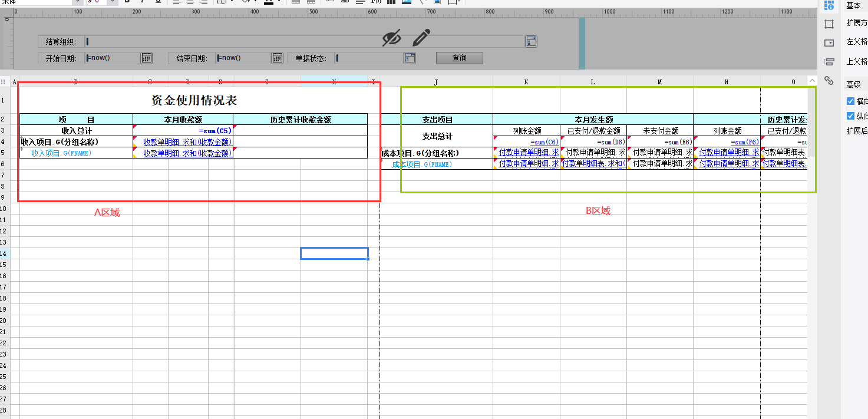Click the 高级 section header
This screenshot has height=419, width=868.
tap(853, 84)
